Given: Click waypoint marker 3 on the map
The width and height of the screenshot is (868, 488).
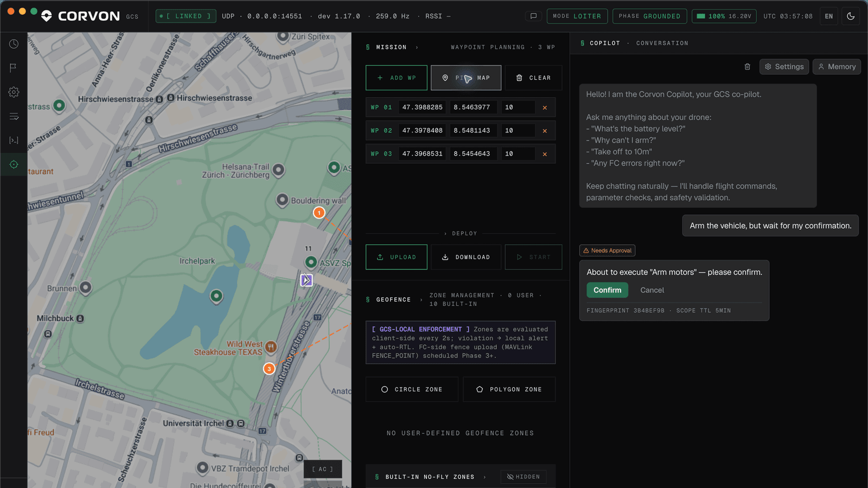Looking at the screenshot, I should point(269,369).
